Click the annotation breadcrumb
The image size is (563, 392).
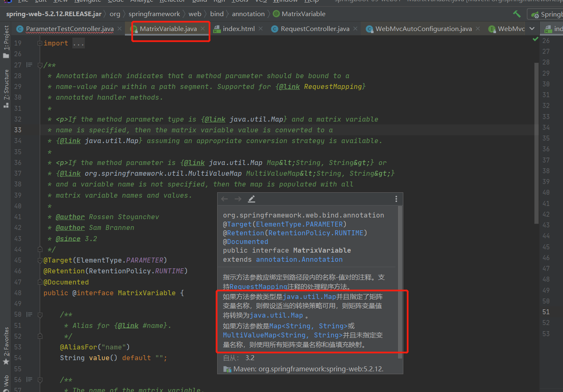(248, 14)
